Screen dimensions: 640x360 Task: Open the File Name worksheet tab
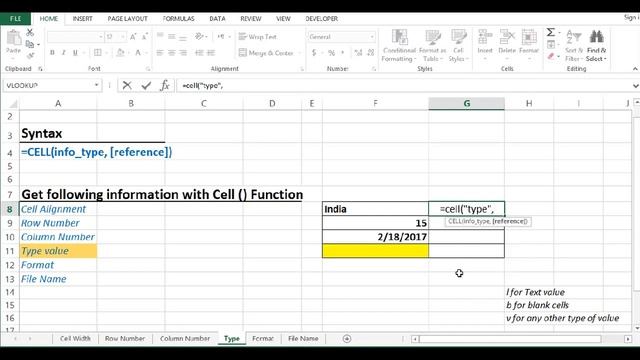303,338
